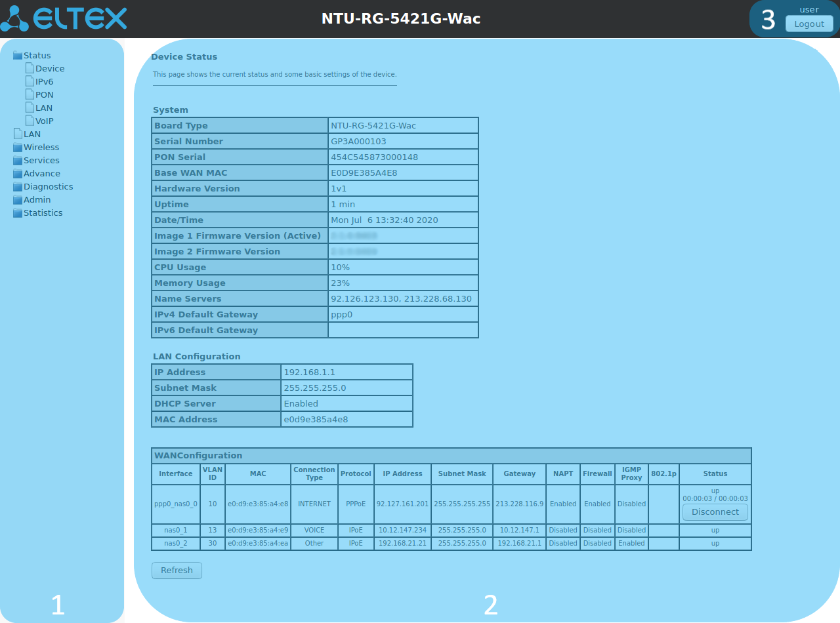This screenshot has width=840, height=623.
Task: Click the Admin folder icon
Action: pyautogui.click(x=18, y=200)
